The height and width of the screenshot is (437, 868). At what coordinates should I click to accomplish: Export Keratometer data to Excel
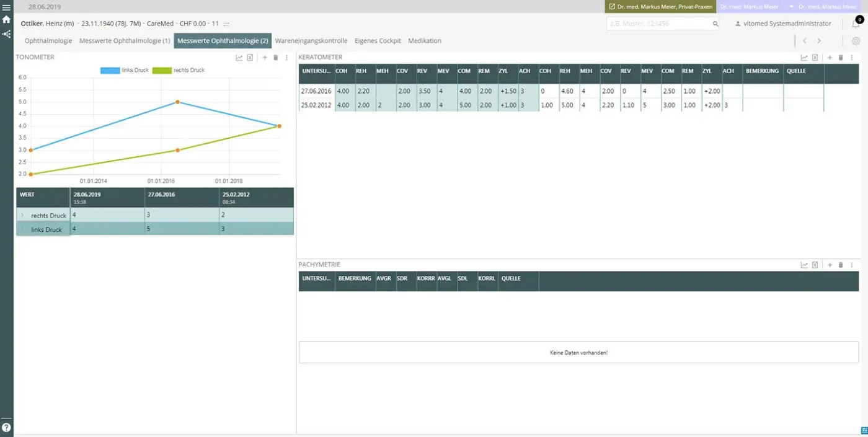[815, 57]
